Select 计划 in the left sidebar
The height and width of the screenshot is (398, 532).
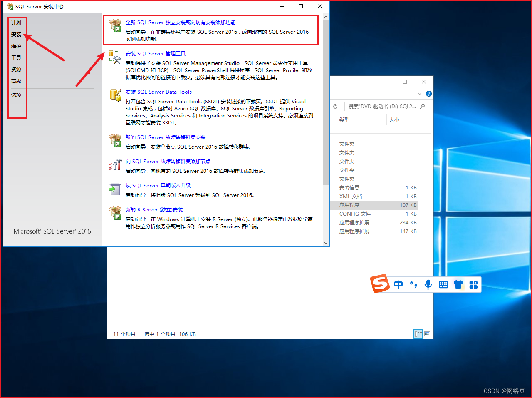click(16, 23)
